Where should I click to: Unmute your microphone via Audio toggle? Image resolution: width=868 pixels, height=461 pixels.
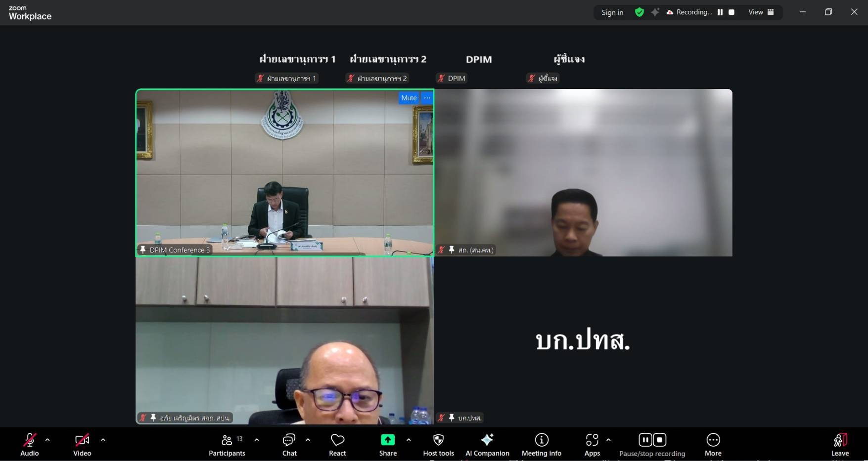(x=29, y=444)
